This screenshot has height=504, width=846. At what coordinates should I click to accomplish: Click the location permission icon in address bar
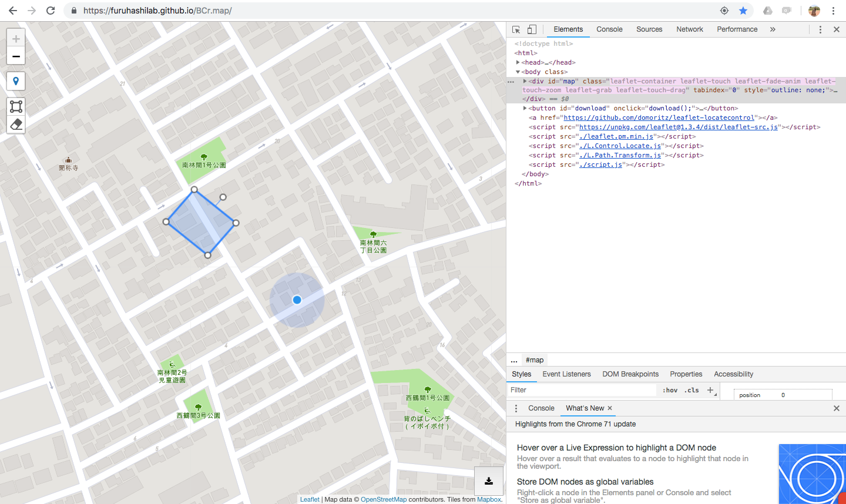(x=724, y=11)
